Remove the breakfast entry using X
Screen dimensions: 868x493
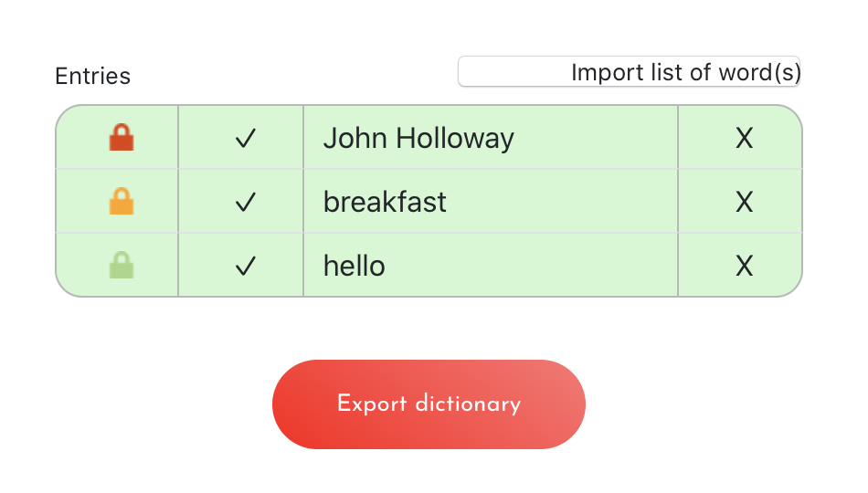(744, 202)
